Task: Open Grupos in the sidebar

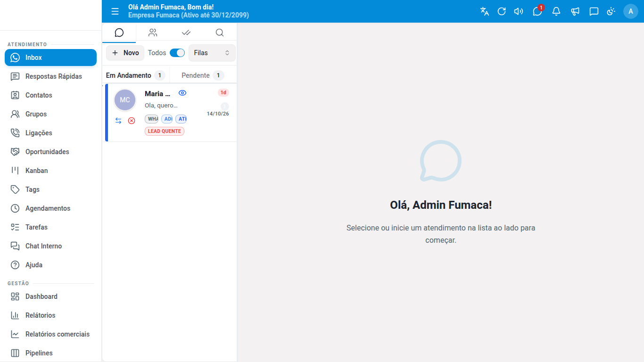Action: pyautogui.click(x=51, y=114)
